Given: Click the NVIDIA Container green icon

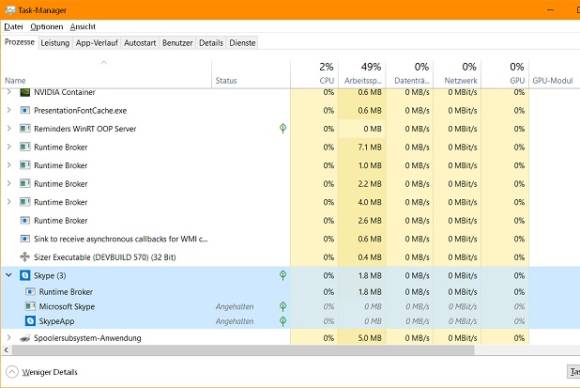Looking at the screenshot, I should tap(25, 92).
